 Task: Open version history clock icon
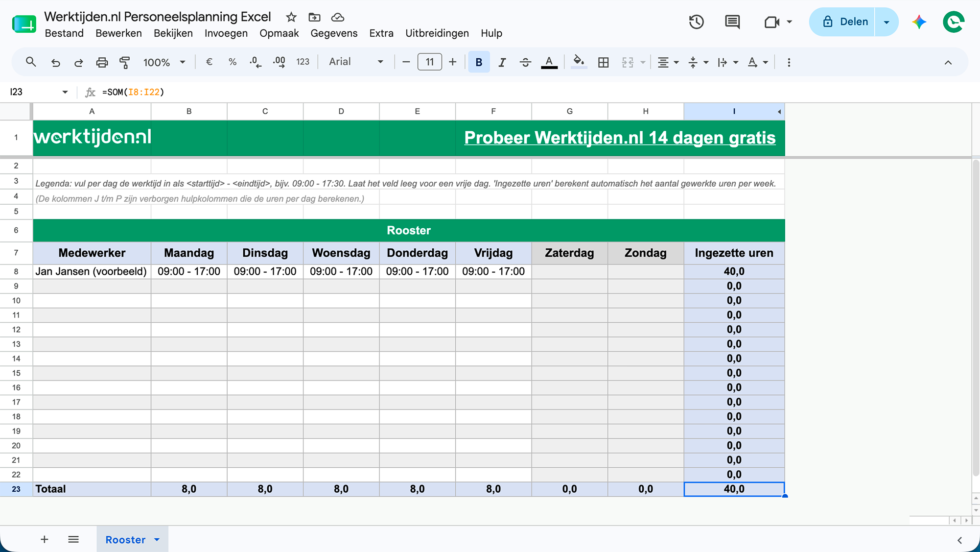click(696, 22)
